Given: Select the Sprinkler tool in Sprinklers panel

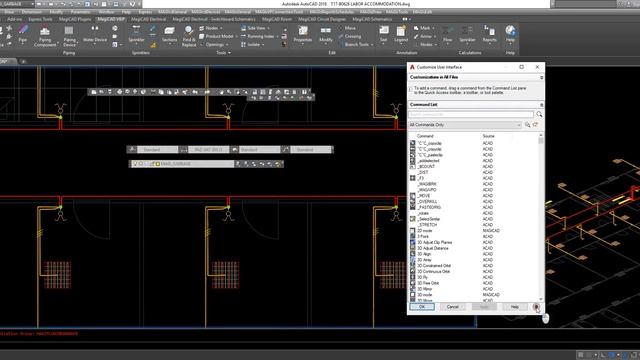Looking at the screenshot, I should point(136,34).
